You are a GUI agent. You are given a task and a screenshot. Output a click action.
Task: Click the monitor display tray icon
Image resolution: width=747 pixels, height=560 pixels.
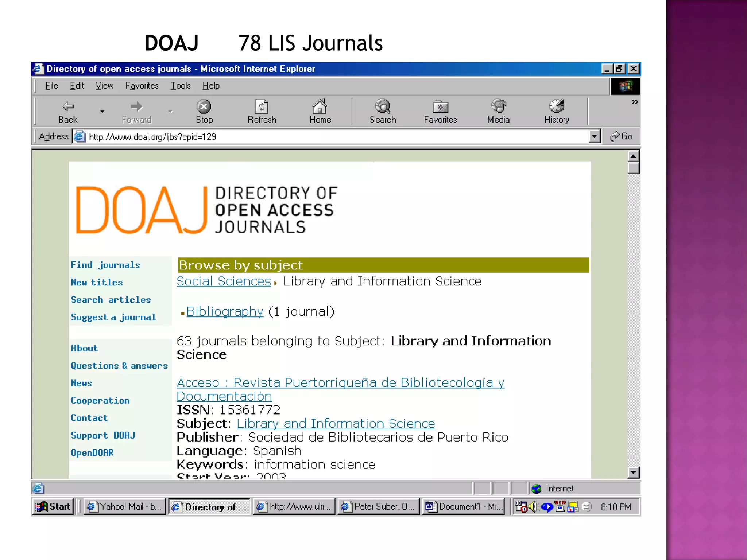(573, 507)
